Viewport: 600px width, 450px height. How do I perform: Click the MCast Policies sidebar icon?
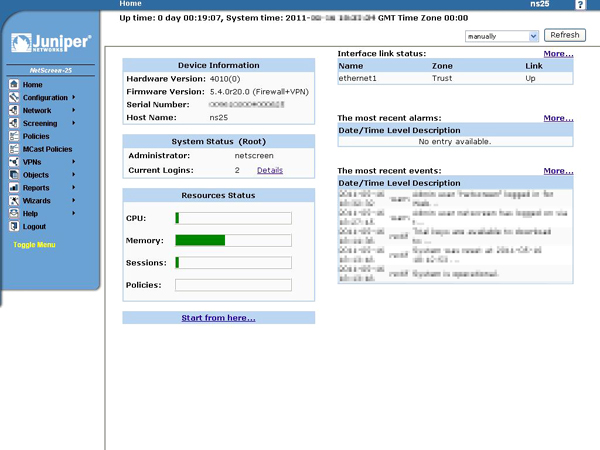tap(14, 149)
